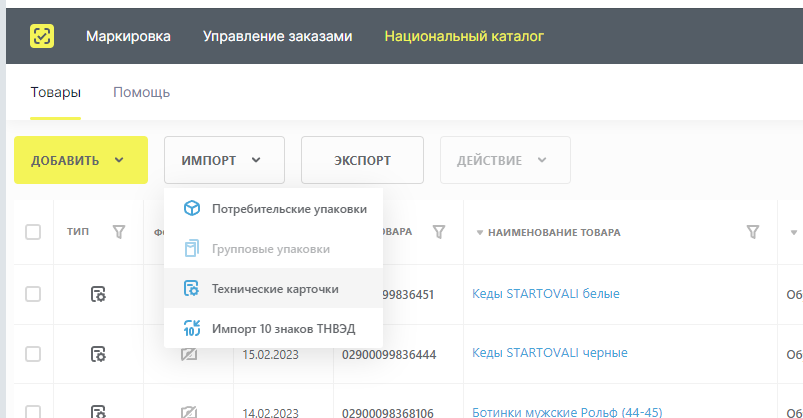The image size is (803, 418).
Task: Choose Потребительские упаковки from import menu
Action: (x=273, y=209)
